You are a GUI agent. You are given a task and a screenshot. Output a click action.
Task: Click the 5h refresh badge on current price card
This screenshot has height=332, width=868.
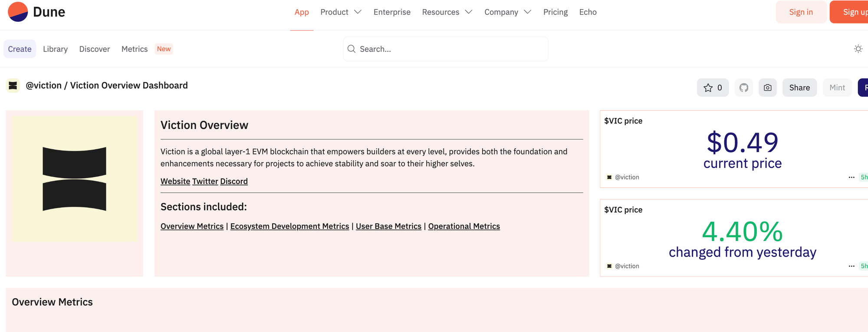[864, 177]
